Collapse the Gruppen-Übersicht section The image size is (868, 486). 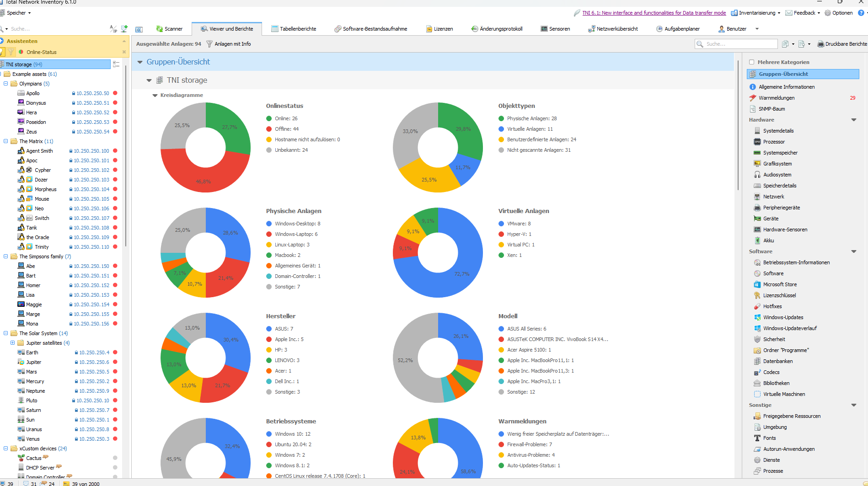(x=140, y=62)
